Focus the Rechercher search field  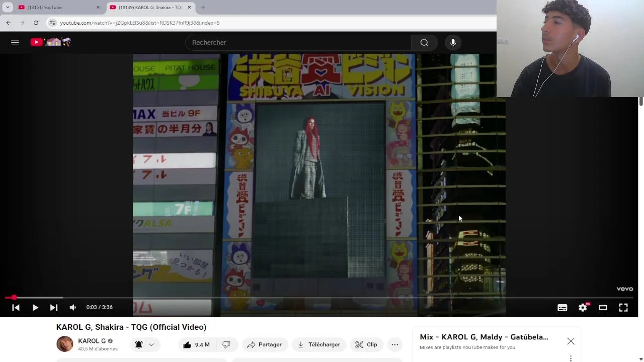[298, 43]
